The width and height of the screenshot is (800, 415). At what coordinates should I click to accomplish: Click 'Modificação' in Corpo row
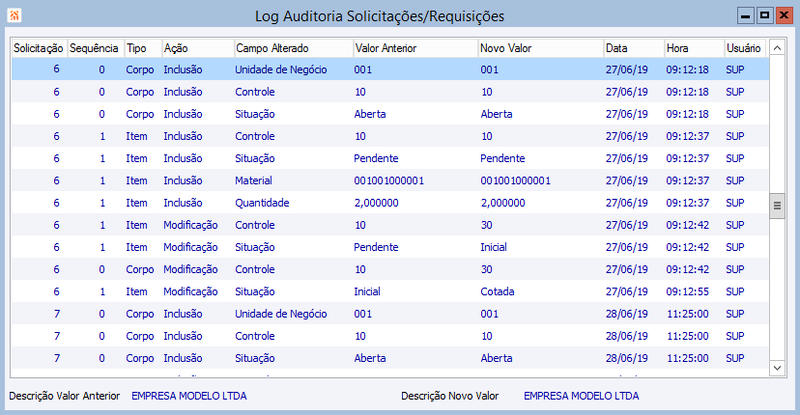click(190, 270)
